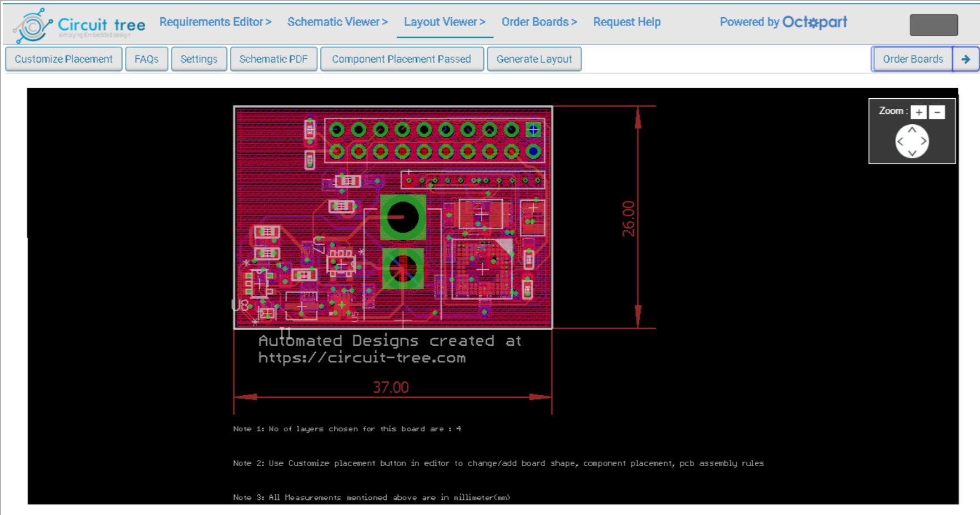The width and height of the screenshot is (980, 515).
Task: Click the PCB board layout preview
Action: click(393, 218)
